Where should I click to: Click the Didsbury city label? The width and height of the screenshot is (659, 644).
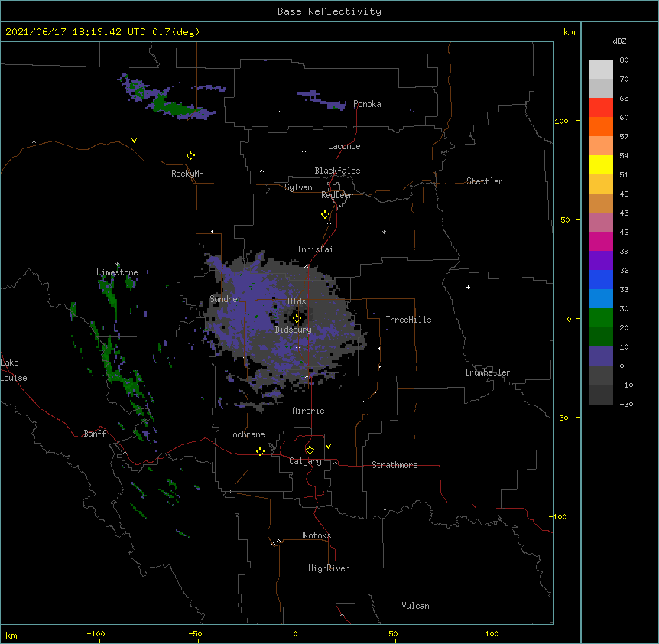pyautogui.click(x=293, y=330)
